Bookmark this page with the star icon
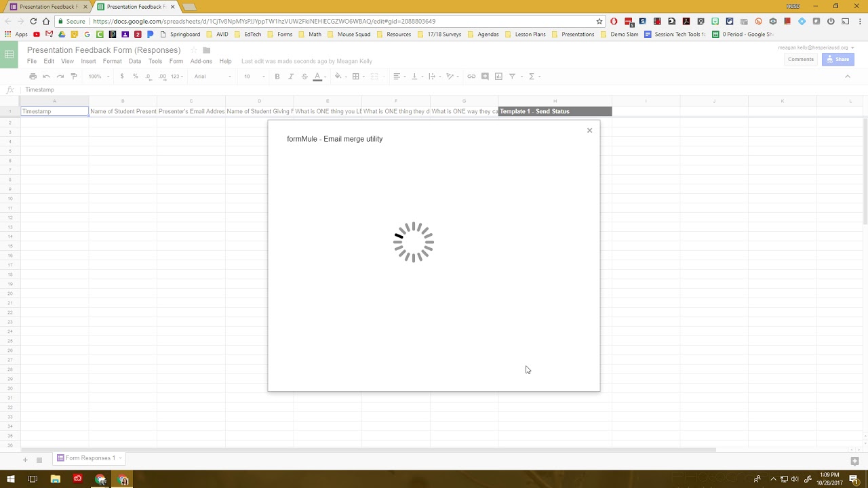Image resolution: width=868 pixels, height=488 pixels. point(599,21)
